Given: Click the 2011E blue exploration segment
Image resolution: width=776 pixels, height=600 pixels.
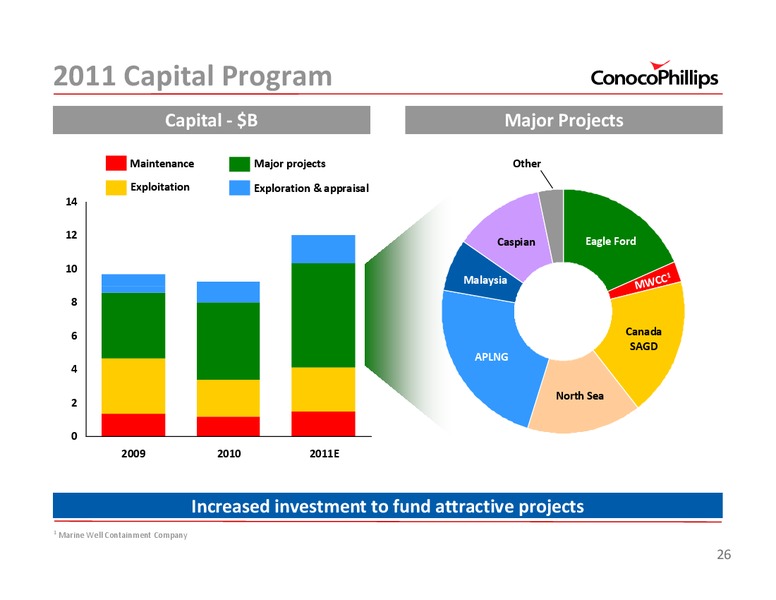Looking at the screenshot, I should point(323,249).
